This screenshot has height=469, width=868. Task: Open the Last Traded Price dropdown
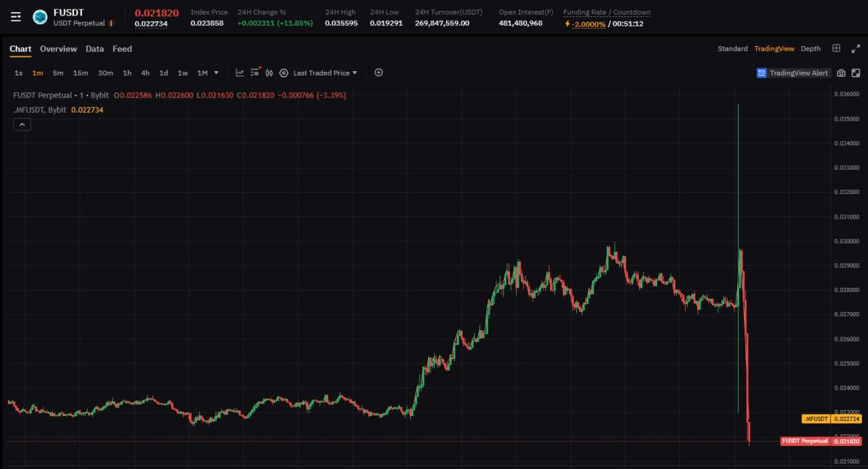pyautogui.click(x=325, y=73)
